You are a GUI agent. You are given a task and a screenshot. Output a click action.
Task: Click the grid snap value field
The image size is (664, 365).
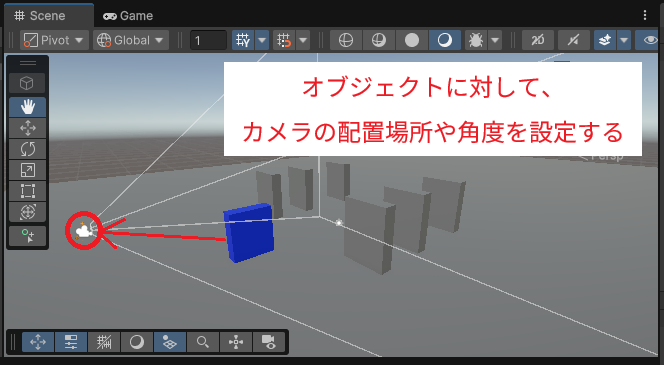208,40
